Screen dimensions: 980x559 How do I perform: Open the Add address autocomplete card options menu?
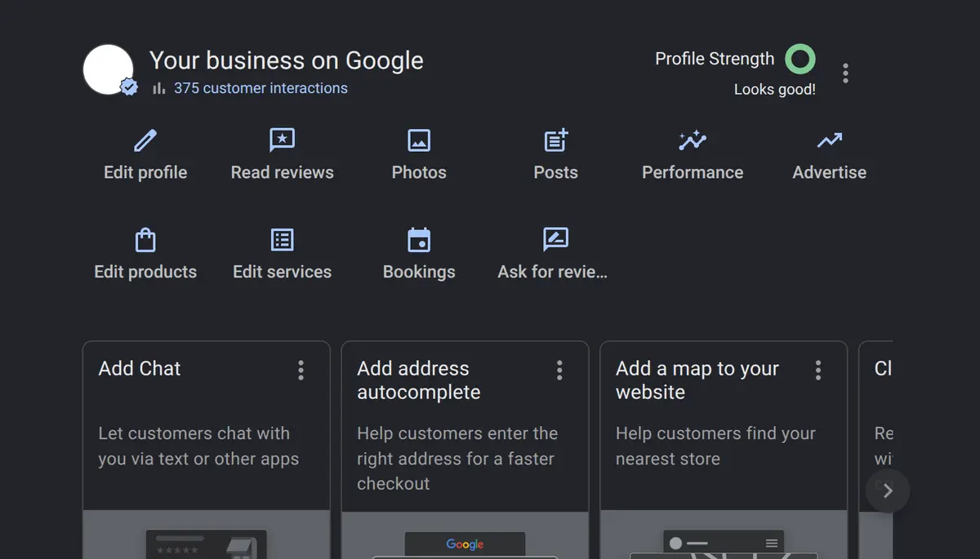click(559, 370)
